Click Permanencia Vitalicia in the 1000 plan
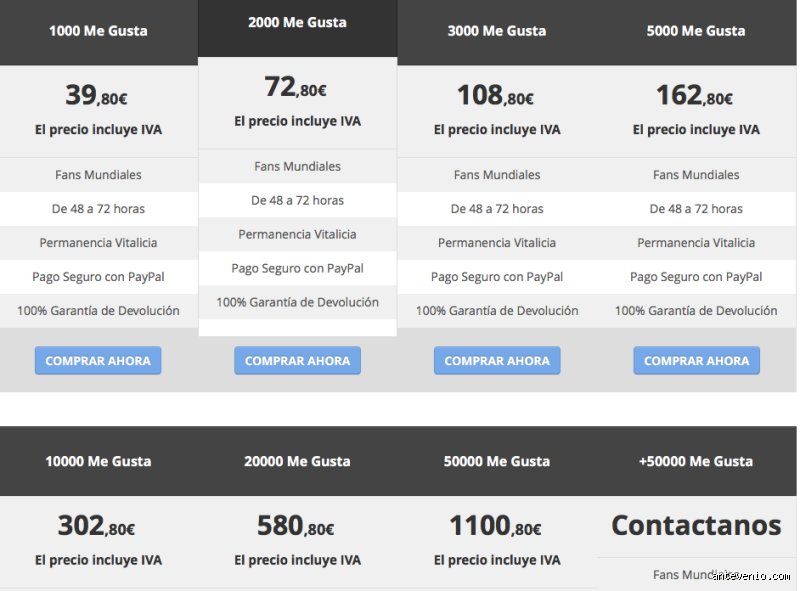Image resolution: width=800 pixels, height=591 pixels. (x=98, y=243)
